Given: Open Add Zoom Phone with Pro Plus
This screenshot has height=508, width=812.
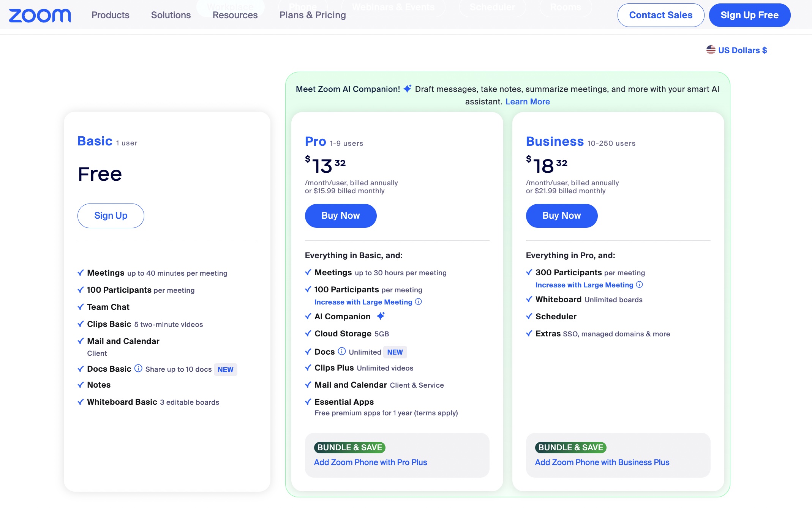Looking at the screenshot, I should (x=371, y=462).
